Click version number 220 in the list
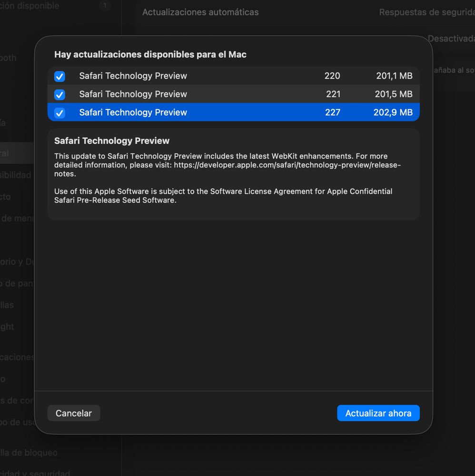475x476 pixels. click(x=332, y=76)
